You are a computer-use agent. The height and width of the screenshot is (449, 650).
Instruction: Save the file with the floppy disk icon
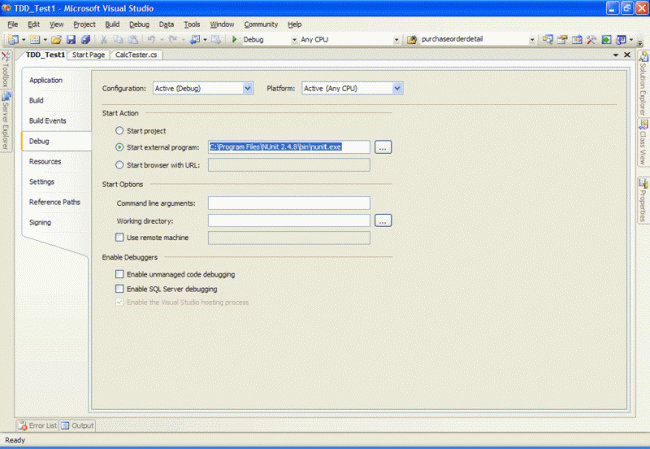point(71,39)
